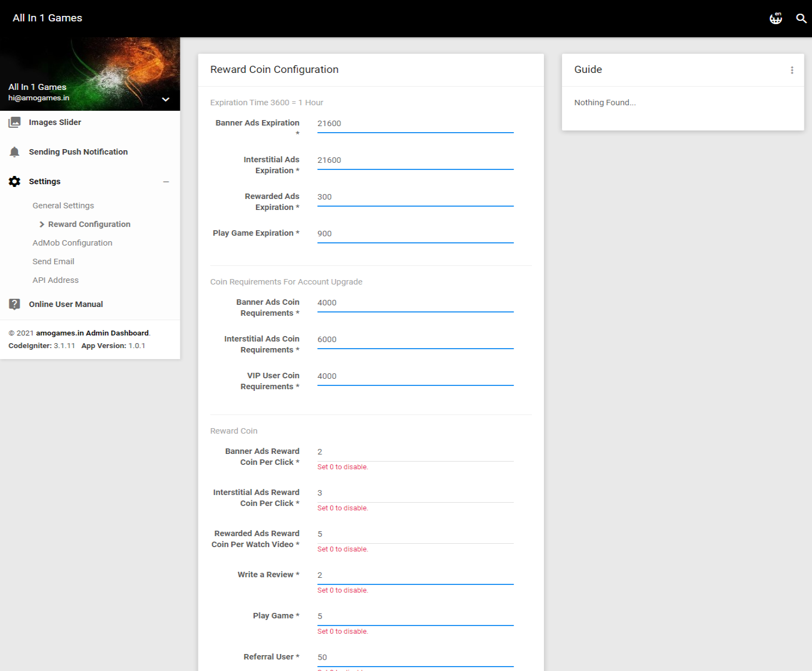
Task: Click the VIP User Coin Requirements field
Action: click(x=416, y=376)
